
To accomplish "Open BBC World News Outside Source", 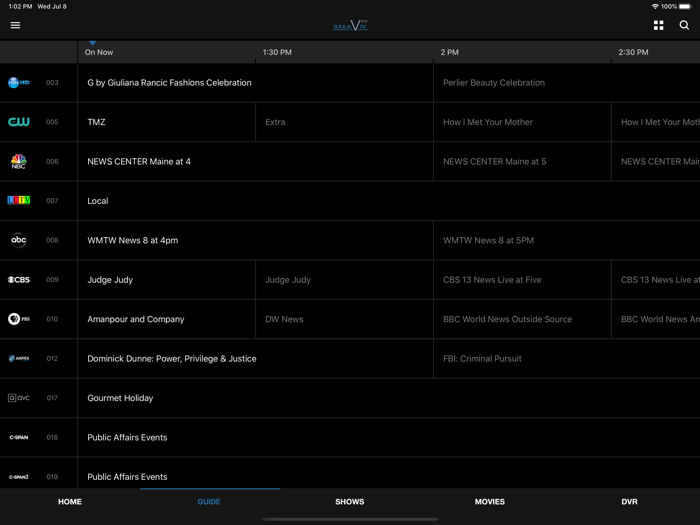I will (x=522, y=319).
